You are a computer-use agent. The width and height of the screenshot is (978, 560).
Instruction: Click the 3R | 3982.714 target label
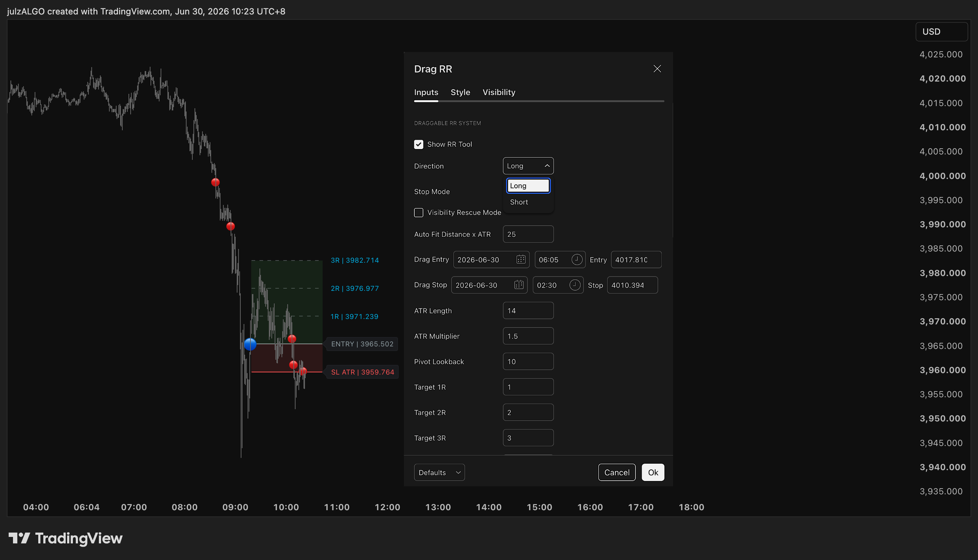click(x=355, y=261)
